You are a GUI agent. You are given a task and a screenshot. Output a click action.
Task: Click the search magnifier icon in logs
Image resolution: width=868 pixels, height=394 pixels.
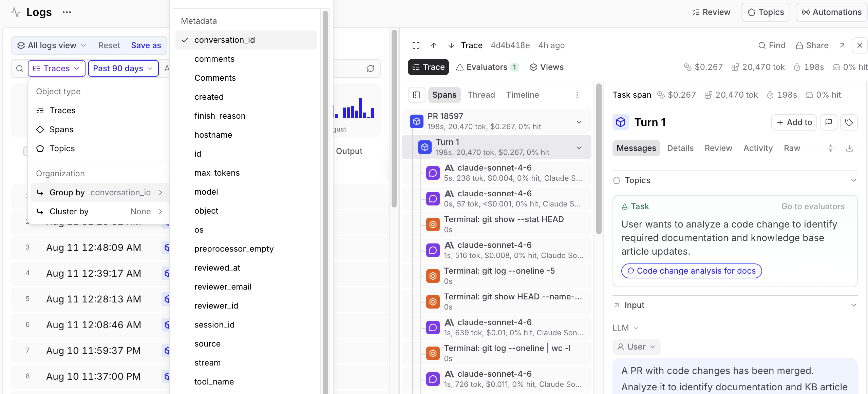[x=20, y=68]
